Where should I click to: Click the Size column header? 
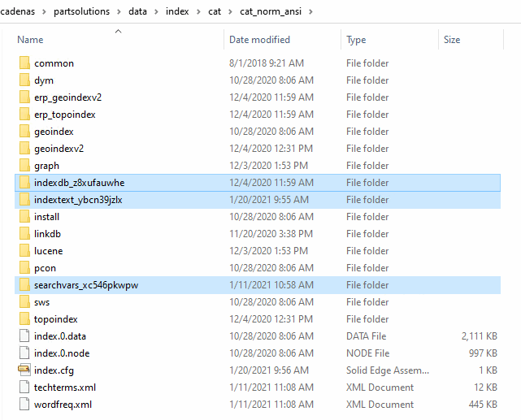452,40
